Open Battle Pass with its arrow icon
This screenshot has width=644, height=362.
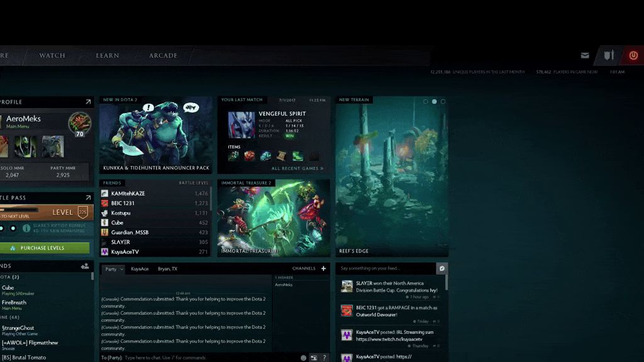tap(88, 198)
